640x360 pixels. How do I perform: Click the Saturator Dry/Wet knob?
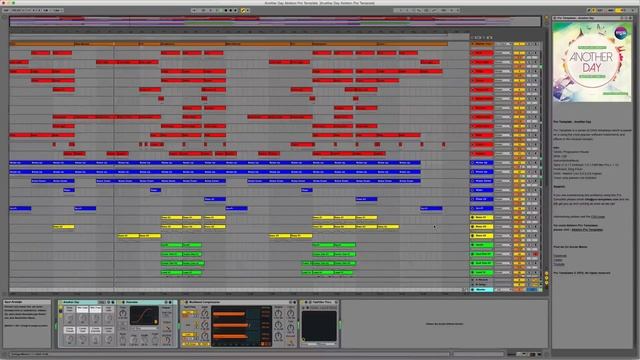point(166,340)
